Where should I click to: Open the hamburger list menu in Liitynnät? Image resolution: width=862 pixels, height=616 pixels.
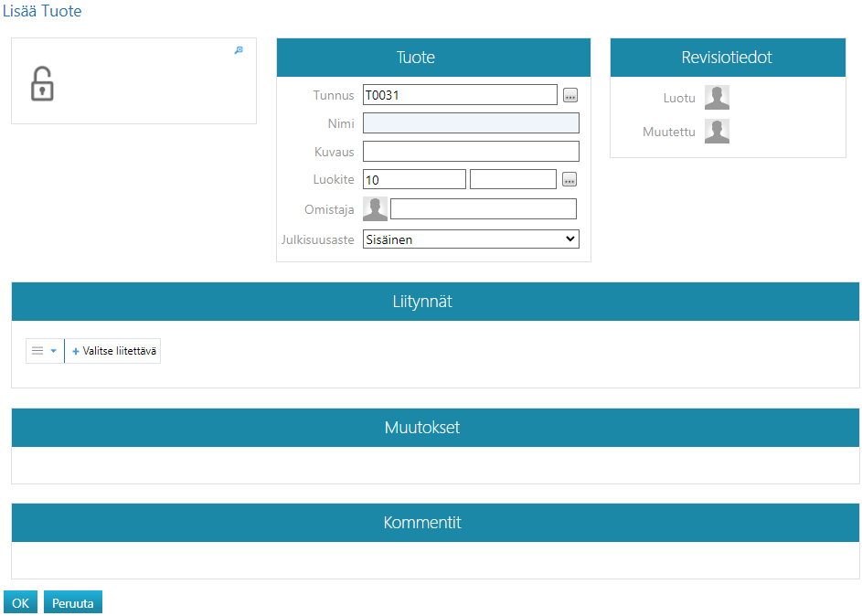pos(44,351)
